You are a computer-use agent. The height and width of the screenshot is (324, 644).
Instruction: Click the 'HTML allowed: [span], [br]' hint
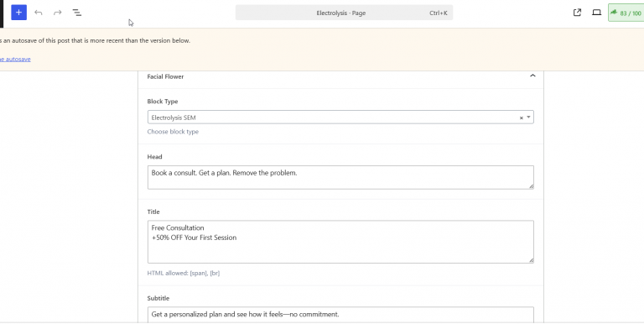click(x=184, y=273)
